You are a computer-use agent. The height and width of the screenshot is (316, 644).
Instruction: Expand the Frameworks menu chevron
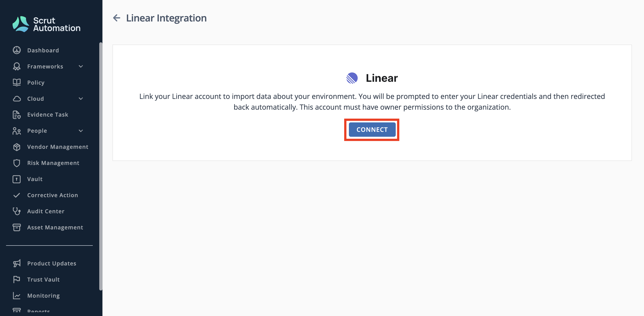point(81,66)
